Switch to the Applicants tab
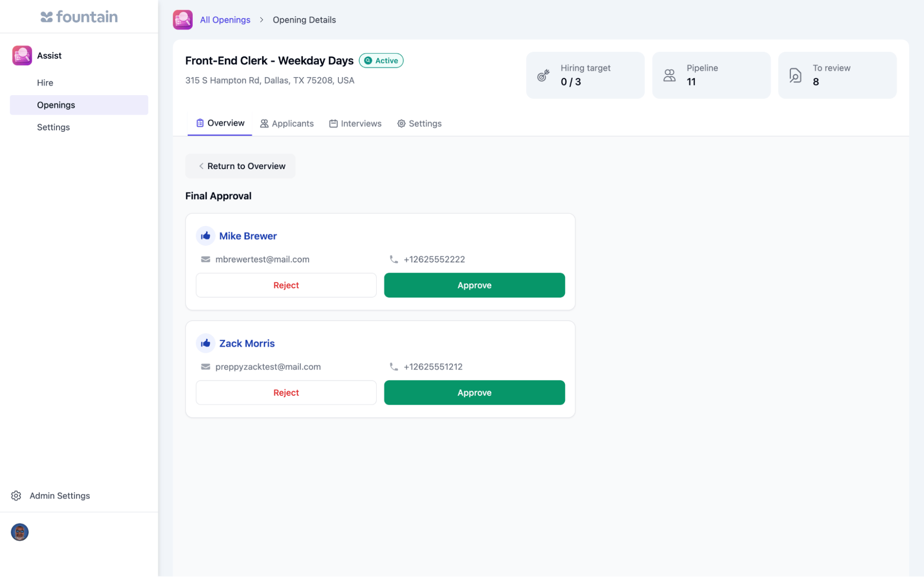This screenshot has width=924, height=577. pyautogui.click(x=287, y=123)
